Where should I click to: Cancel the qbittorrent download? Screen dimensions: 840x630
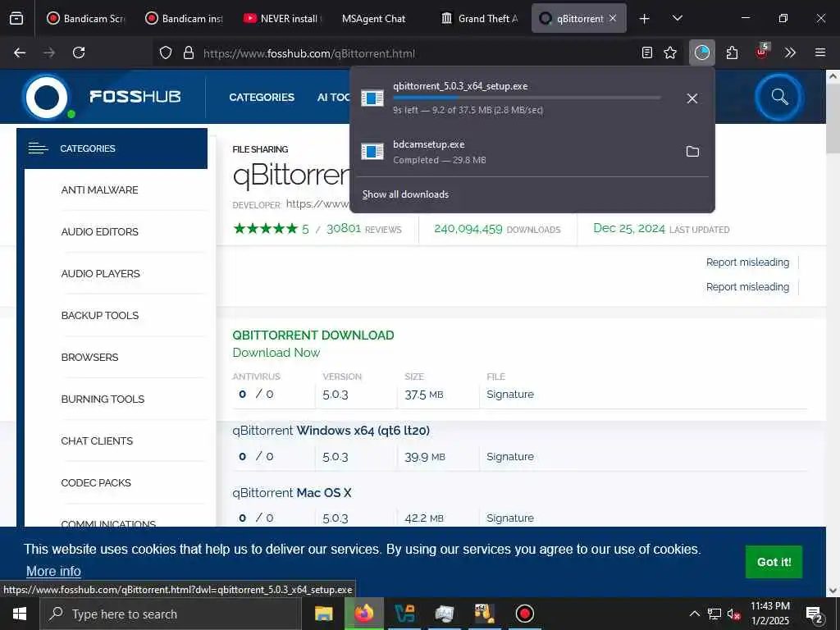tap(692, 98)
